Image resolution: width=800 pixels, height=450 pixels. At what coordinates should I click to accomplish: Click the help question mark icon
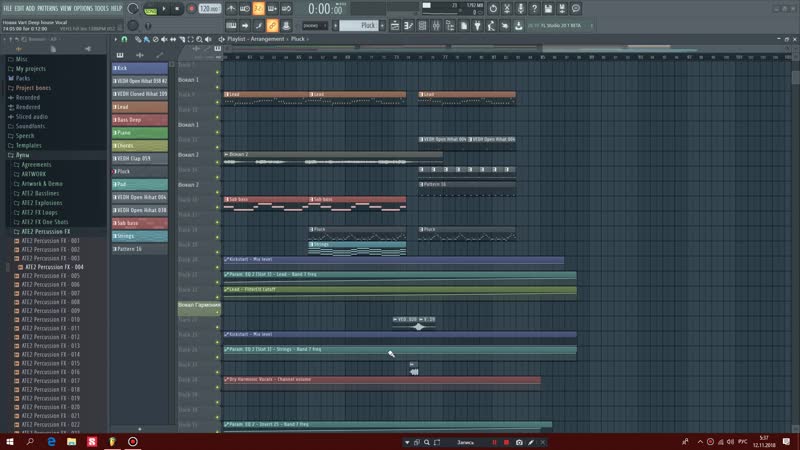[x=534, y=9]
